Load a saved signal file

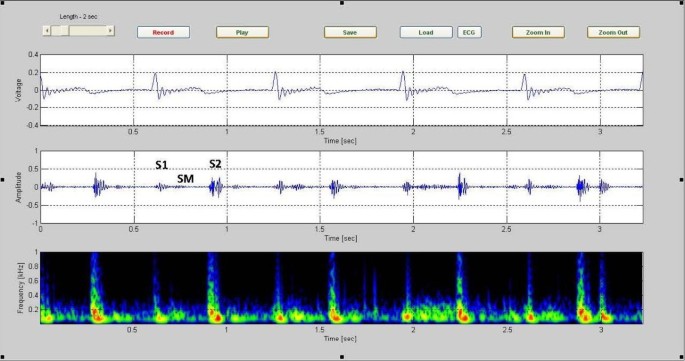[426, 32]
